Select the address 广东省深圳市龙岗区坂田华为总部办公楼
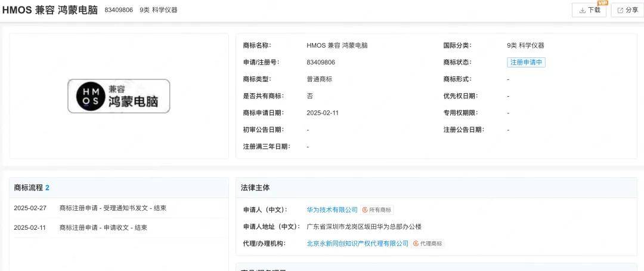 pyautogui.click(x=364, y=227)
